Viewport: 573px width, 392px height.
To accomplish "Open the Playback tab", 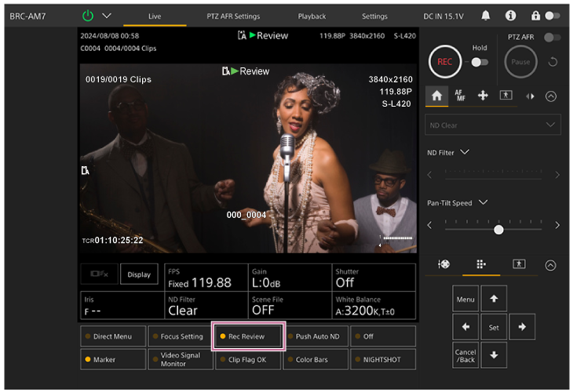I will (312, 16).
